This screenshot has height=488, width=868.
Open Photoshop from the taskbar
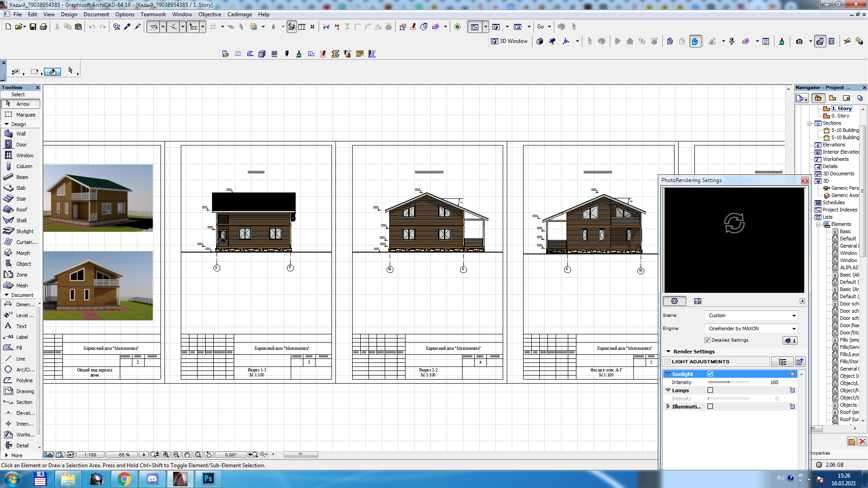[x=208, y=479]
